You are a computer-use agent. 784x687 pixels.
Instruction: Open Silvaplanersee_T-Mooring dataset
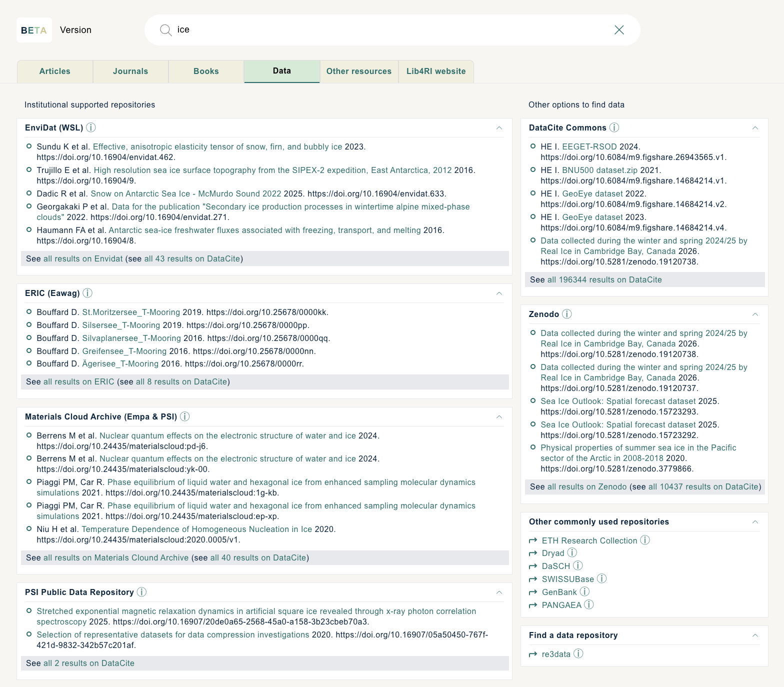tap(131, 338)
